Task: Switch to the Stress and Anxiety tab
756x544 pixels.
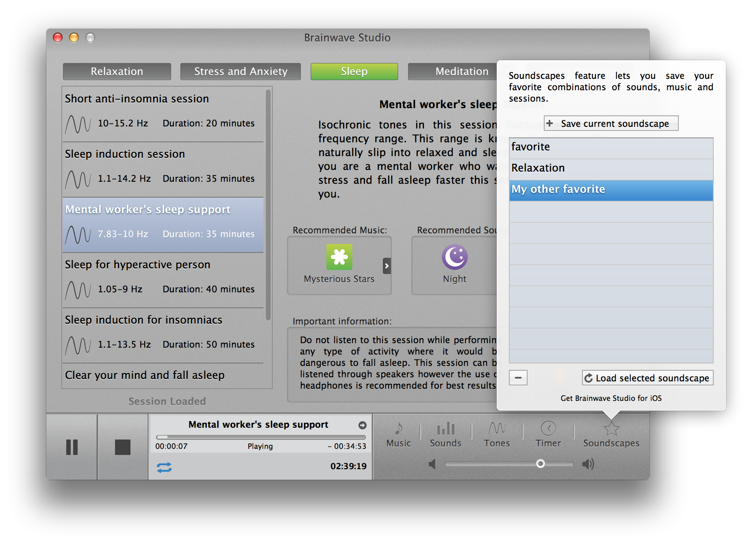Action: tap(241, 72)
